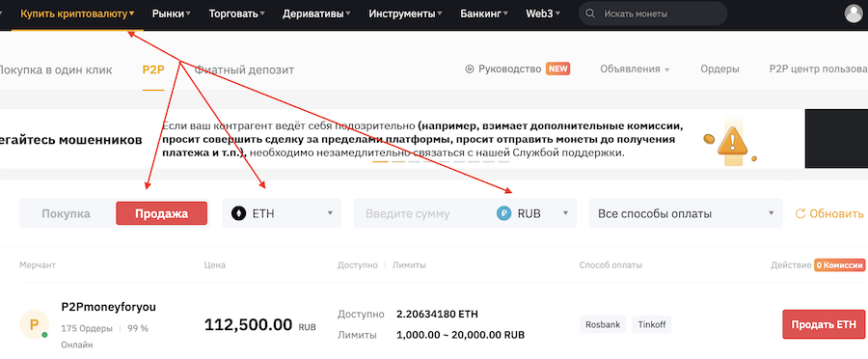Viewport: 868px width, 359px height.
Task: Click the 99 % completion rate
Action: (138, 328)
